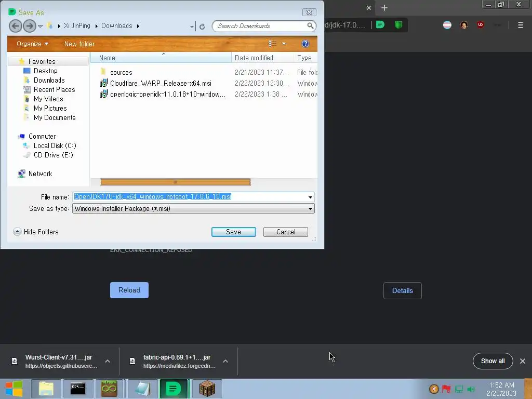Screen dimensions: 532x399
Task: Click the Save button
Action: click(233, 232)
